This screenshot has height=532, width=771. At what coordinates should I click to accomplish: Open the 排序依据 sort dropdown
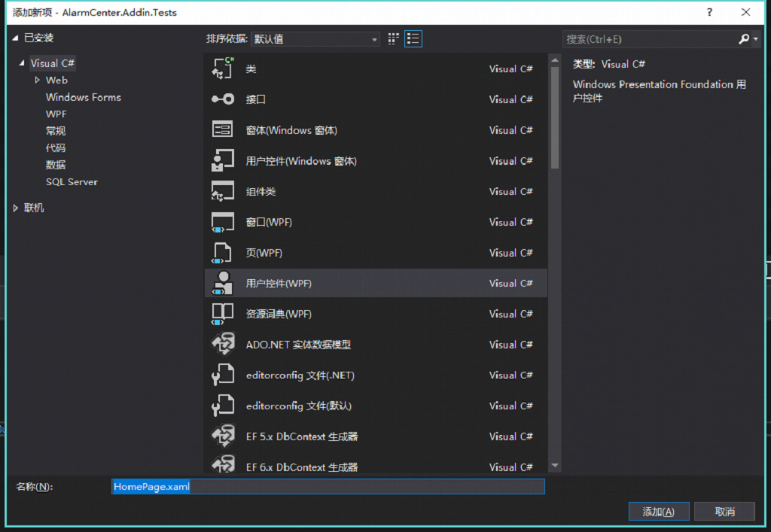pos(315,39)
